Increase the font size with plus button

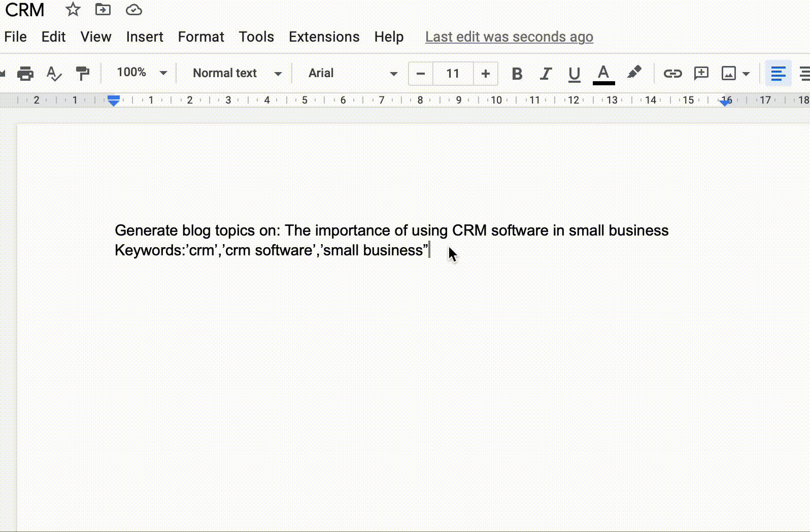[x=486, y=74]
